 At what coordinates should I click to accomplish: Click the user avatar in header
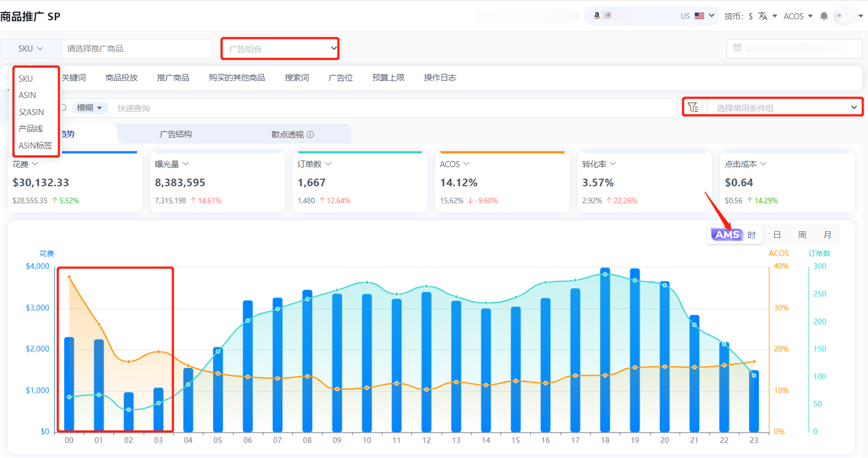pyautogui.click(x=843, y=16)
